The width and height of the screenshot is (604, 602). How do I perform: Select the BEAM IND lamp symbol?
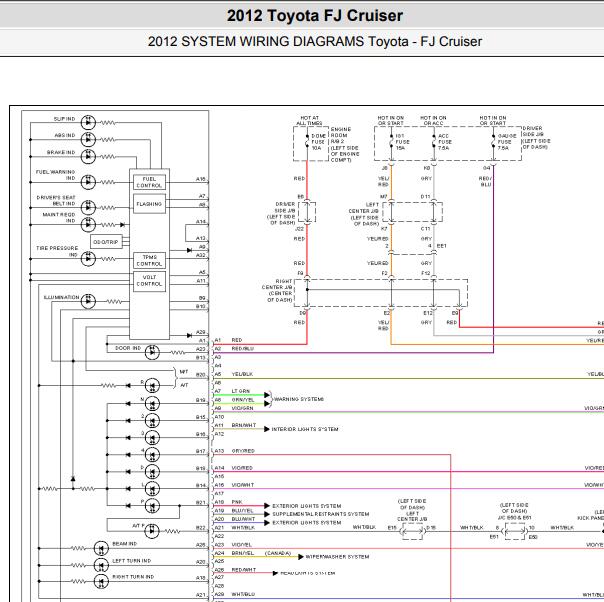pos(101,548)
